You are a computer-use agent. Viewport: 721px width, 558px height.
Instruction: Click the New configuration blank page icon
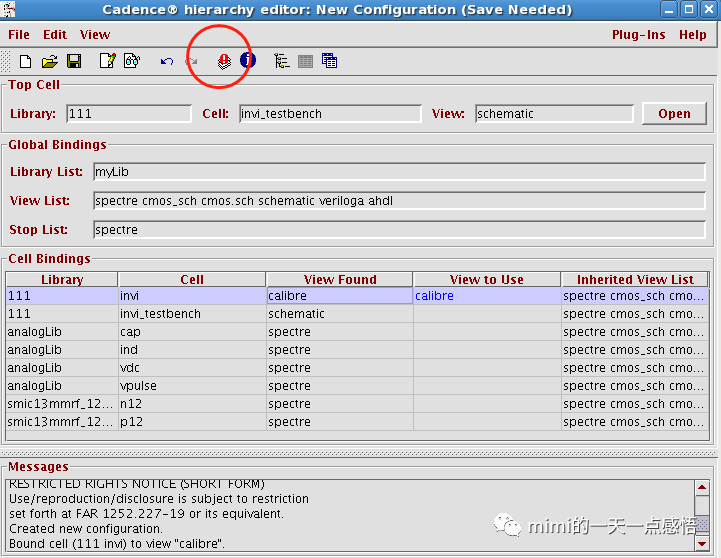pos(25,61)
